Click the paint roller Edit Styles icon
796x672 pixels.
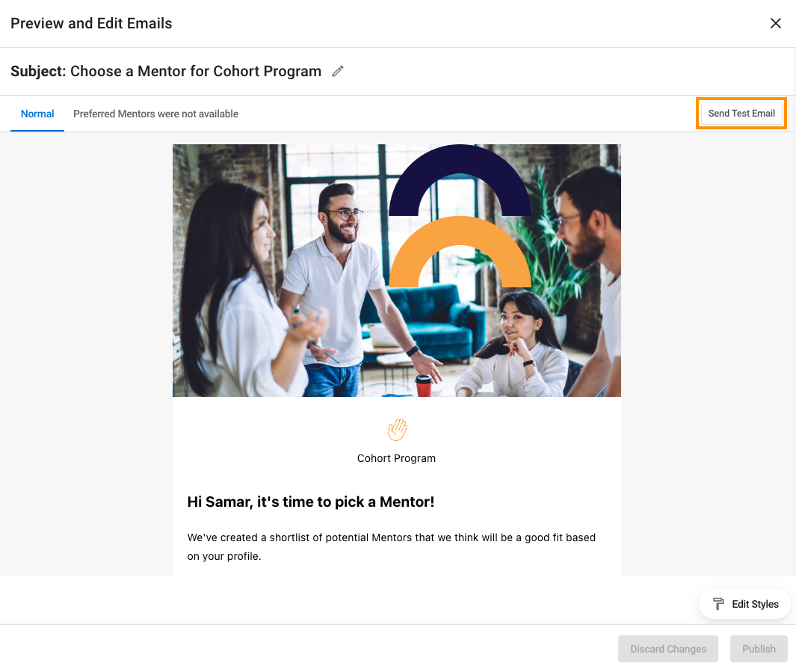click(x=718, y=604)
